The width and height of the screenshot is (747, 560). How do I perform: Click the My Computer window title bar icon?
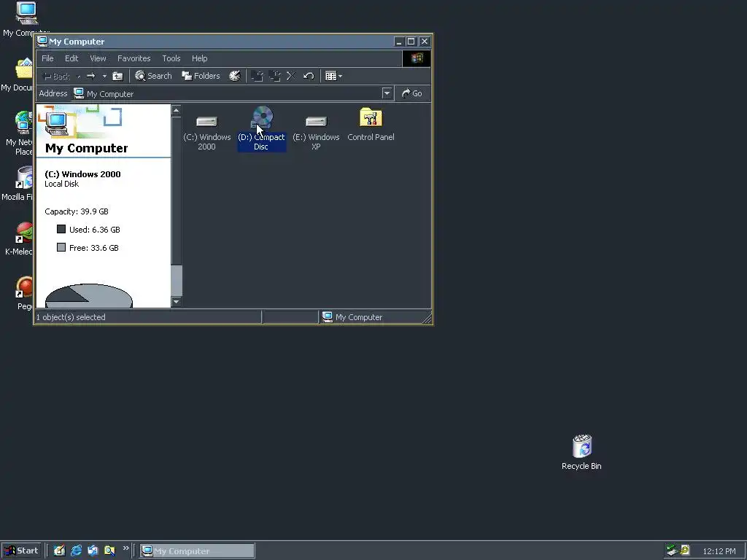click(x=42, y=42)
